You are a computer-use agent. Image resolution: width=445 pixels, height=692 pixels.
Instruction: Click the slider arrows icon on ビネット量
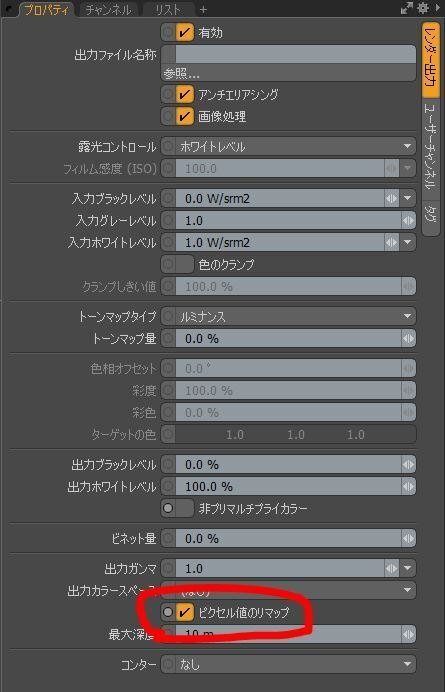pyautogui.click(x=408, y=538)
